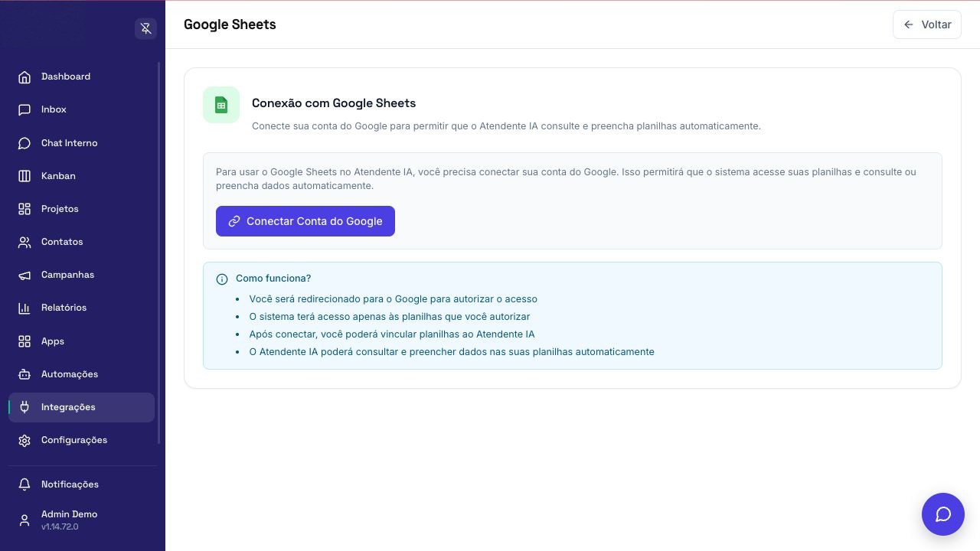This screenshot has width=980, height=551.
Task: Open Notificações in the sidebar
Action: tap(81, 484)
